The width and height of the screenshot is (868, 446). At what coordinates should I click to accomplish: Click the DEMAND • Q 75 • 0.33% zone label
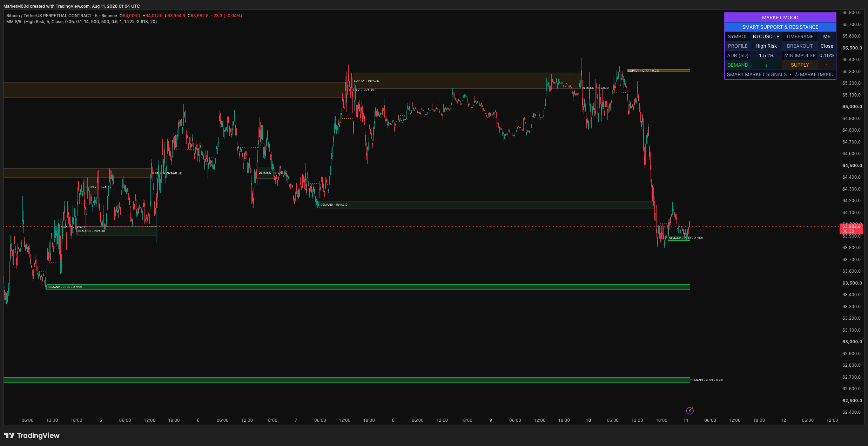coord(65,287)
